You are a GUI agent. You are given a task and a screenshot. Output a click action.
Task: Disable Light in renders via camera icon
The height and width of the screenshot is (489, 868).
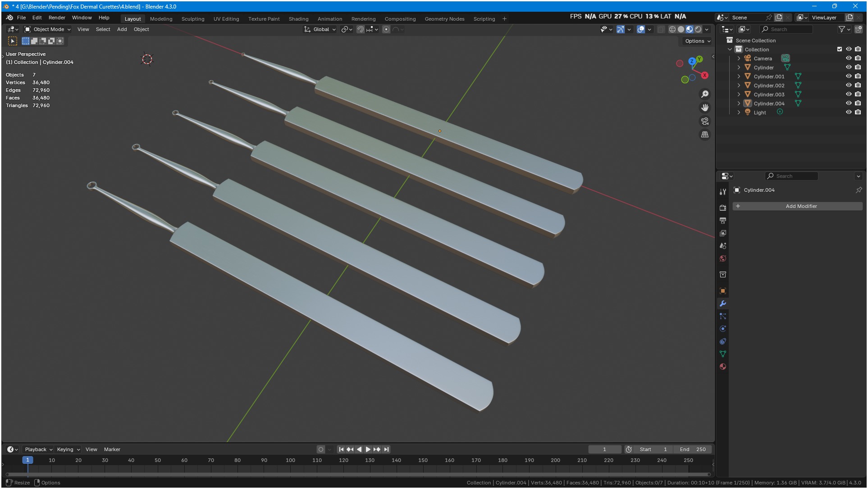858,112
